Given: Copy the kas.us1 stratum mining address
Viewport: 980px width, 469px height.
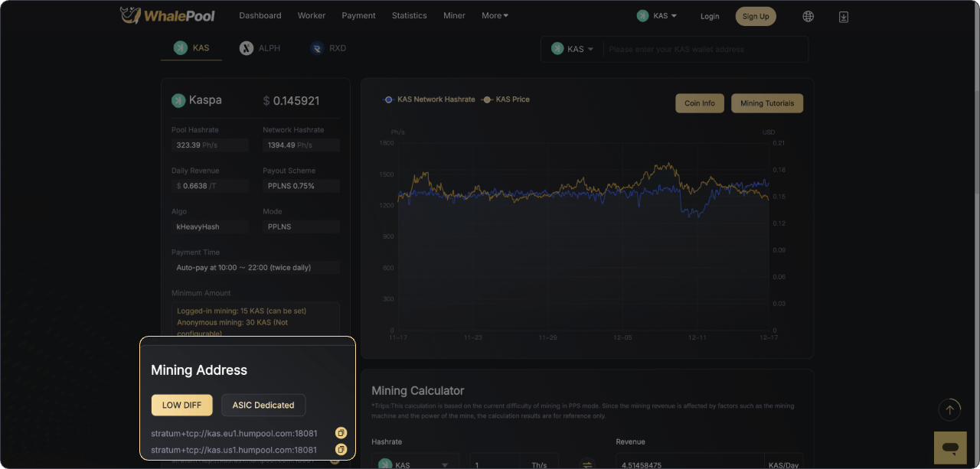Looking at the screenshot, I should point(341,450).
